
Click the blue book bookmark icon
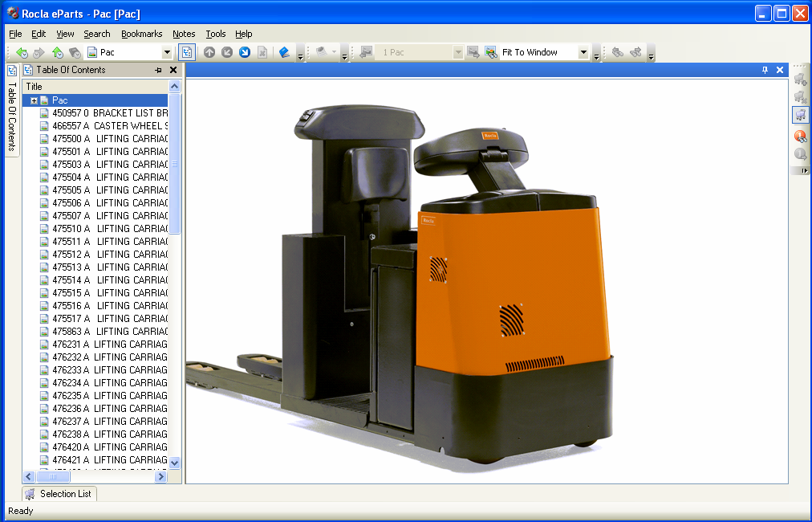[284, 52]
